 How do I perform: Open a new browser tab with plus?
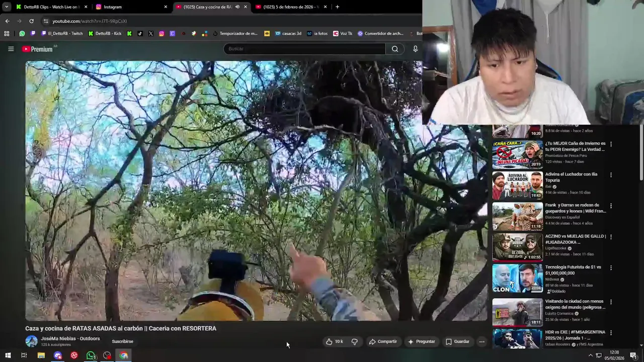337,7
